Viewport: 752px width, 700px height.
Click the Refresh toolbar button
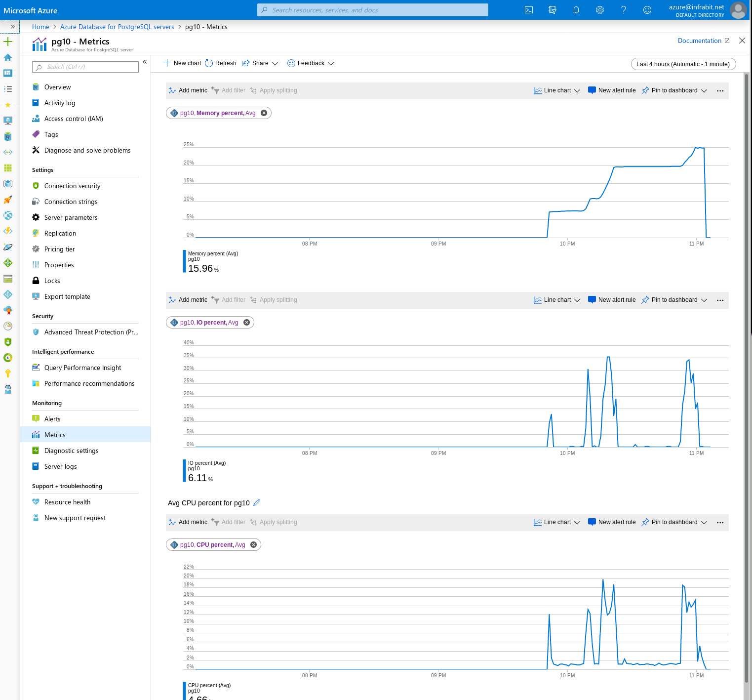pyautogui.click(x=221, y=63)
